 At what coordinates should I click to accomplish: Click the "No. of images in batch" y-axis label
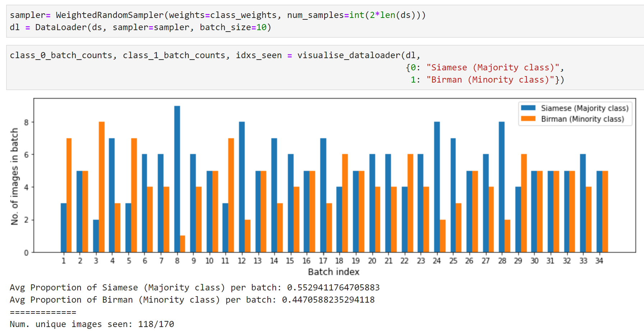pos(14,176)
